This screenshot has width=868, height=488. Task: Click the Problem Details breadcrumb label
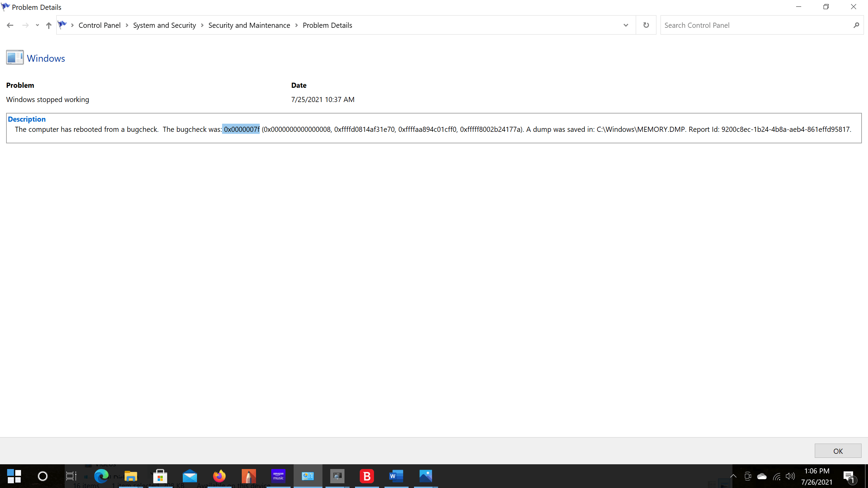coord(328,25)
